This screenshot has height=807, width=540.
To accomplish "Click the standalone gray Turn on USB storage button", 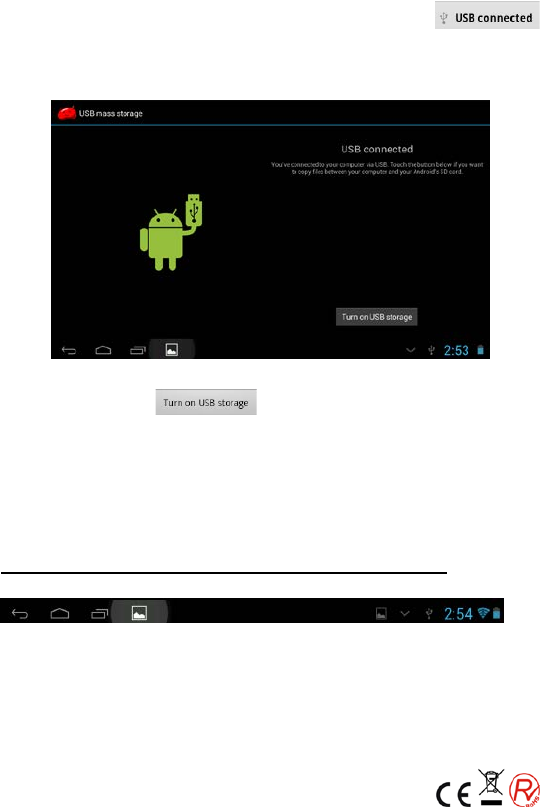I will (206, 402).
